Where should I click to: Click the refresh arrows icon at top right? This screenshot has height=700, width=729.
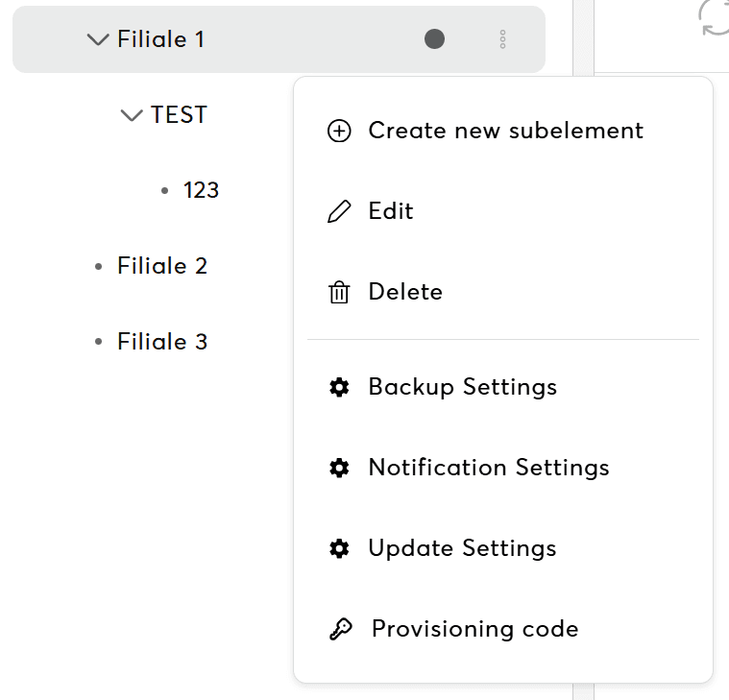[715, 17]
